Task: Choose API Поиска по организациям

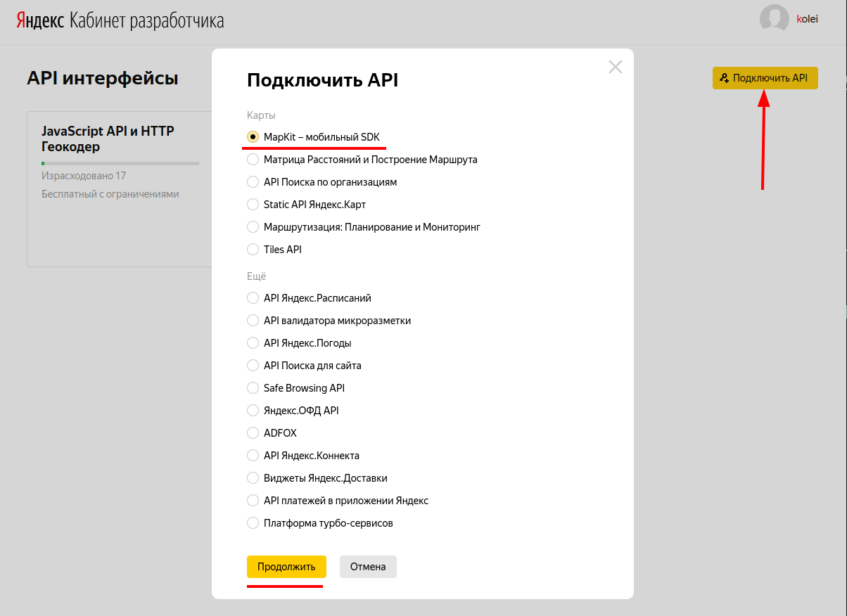Action: point(253,182)
